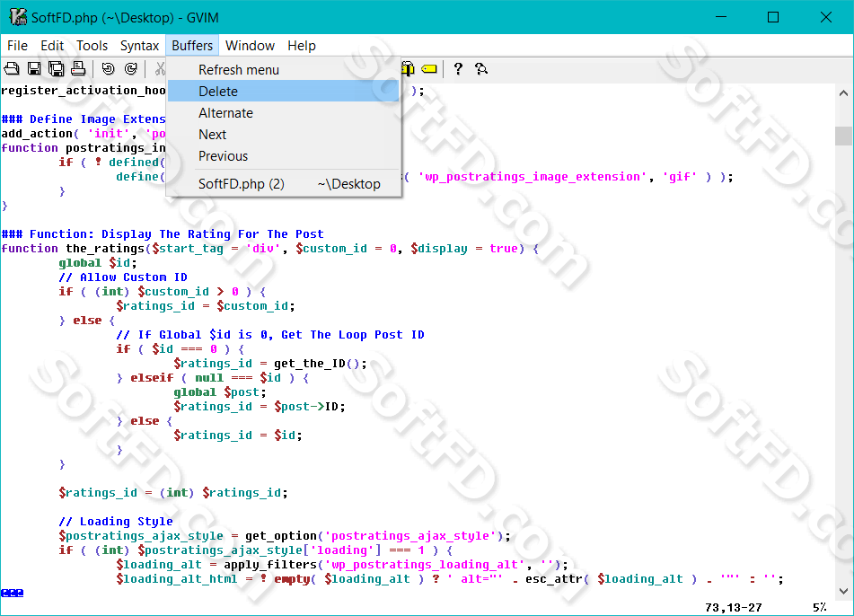The image size is (854, 616).
Task: Open the Help menu
Action: click(x=302, y=46)
